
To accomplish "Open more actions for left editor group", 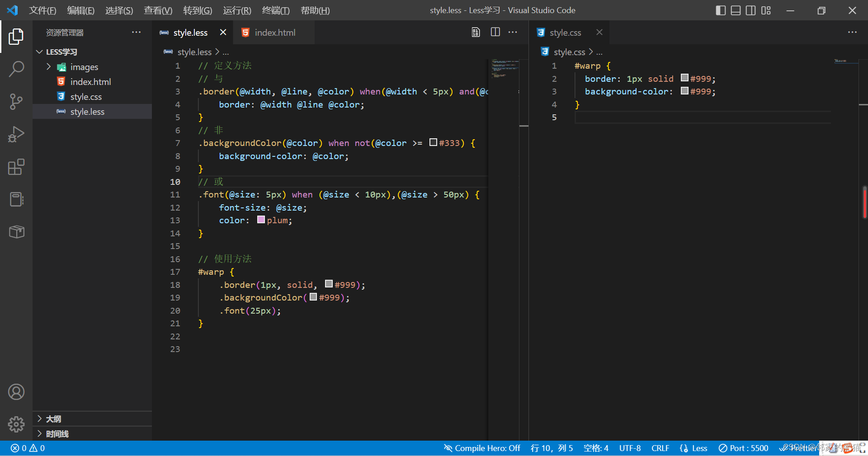I will (513, 32).
